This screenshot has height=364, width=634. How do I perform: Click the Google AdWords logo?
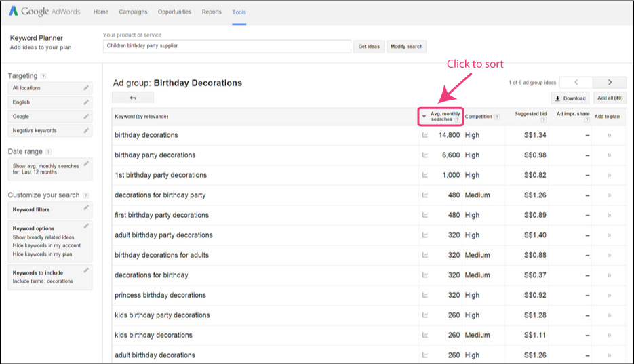click(x=45, y=12)
